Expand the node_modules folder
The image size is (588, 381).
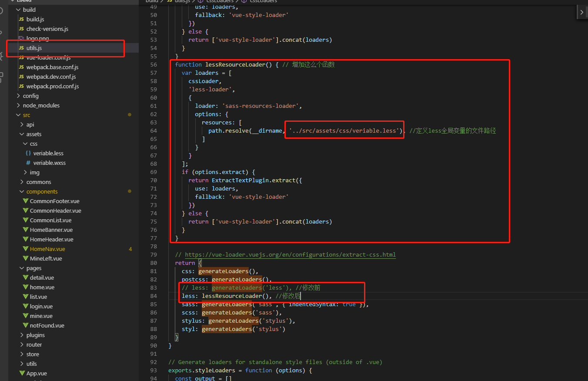tap(18, 105)
